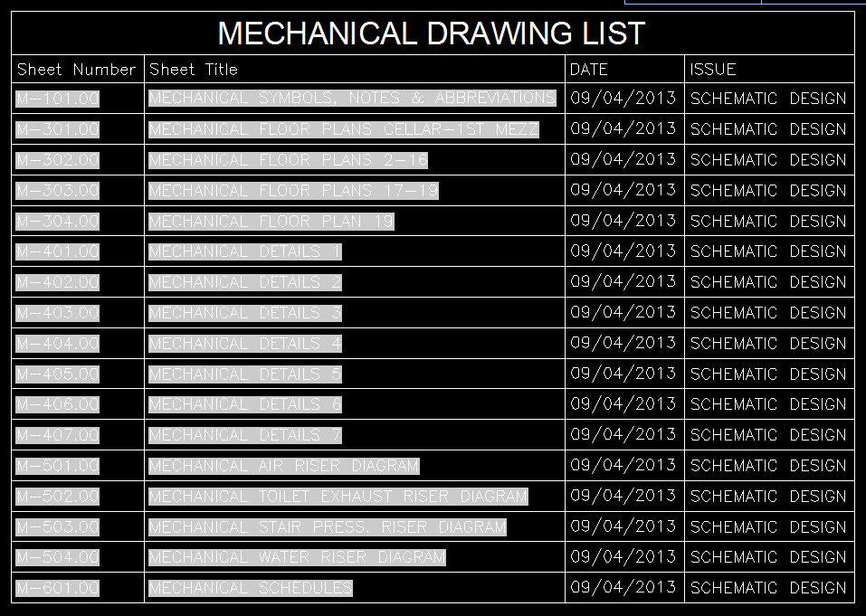
Task: Click Mechanical Toilet Exhaust Riser Diagram
Action: (x=338, y=497)
